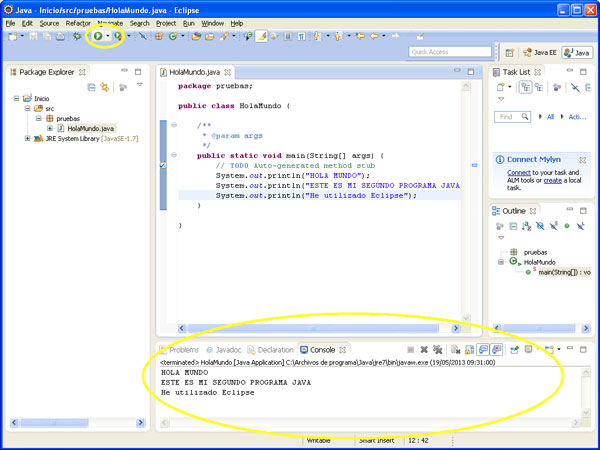
Task: Click the Connect link in Mylyn panel
Action: [518, 173]
